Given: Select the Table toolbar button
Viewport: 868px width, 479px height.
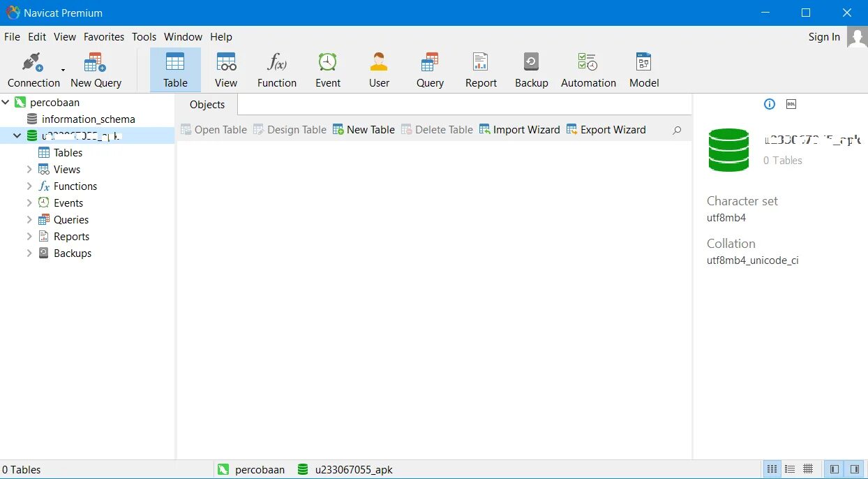Looking at the screenshot, I should coord(175,70).
